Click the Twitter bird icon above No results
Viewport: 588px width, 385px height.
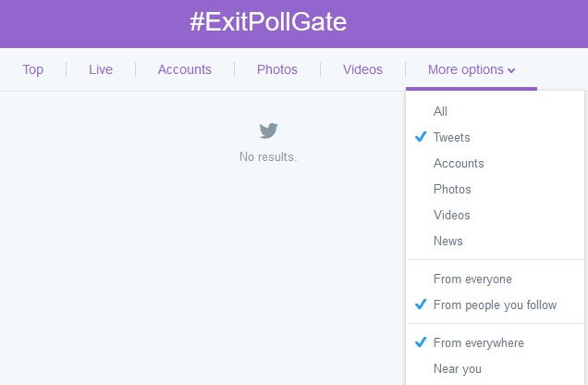coord(268,130)
